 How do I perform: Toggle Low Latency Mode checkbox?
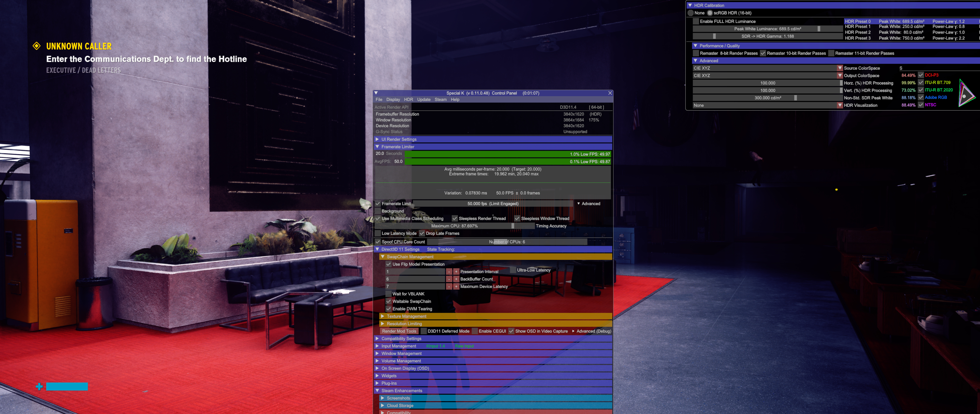[378, 234]
